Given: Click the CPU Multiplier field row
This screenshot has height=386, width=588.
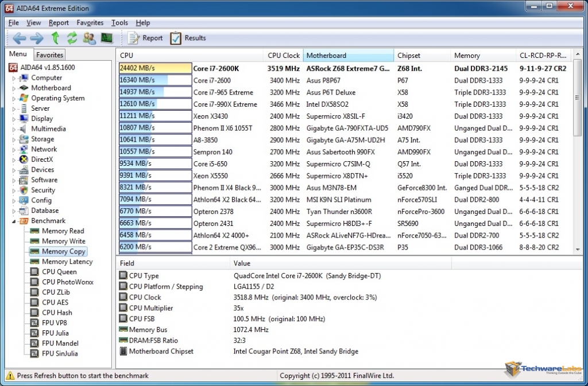Looking at the screenshot, I should [x=350, y=308].
